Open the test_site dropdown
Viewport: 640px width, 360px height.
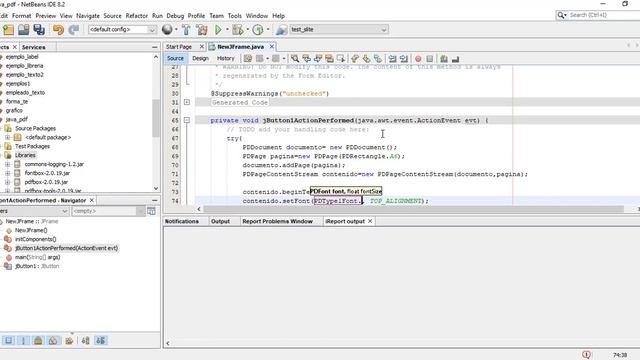pos(339,29)
